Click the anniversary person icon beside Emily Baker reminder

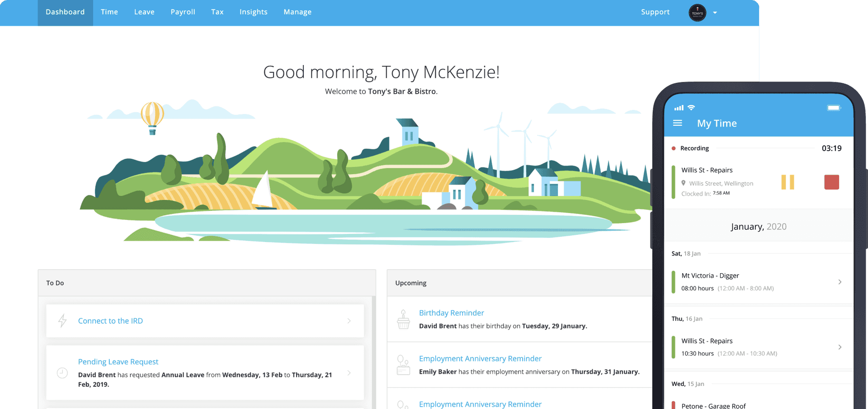(x=403, y=365)
